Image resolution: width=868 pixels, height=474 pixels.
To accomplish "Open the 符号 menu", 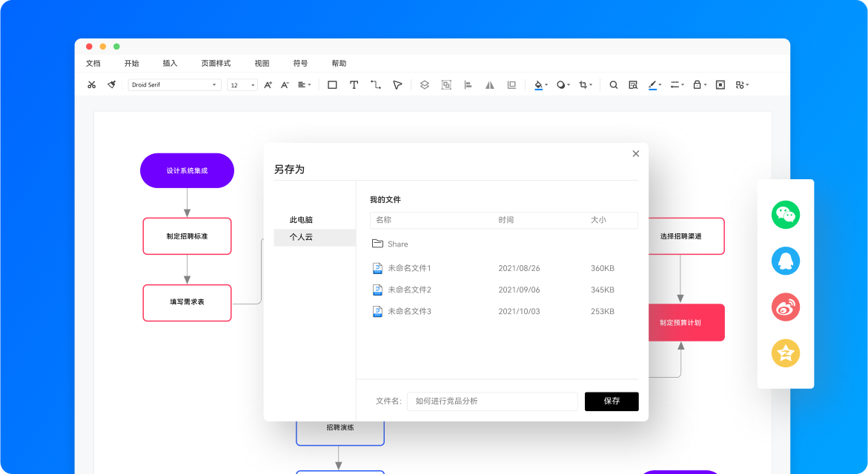I will coord(301,64).
